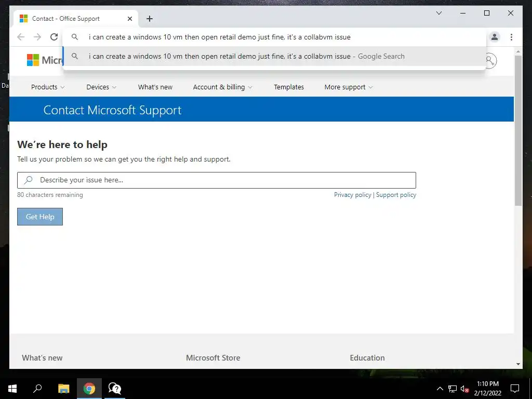Click the Chrome taskbar icon

pos(89,389)
